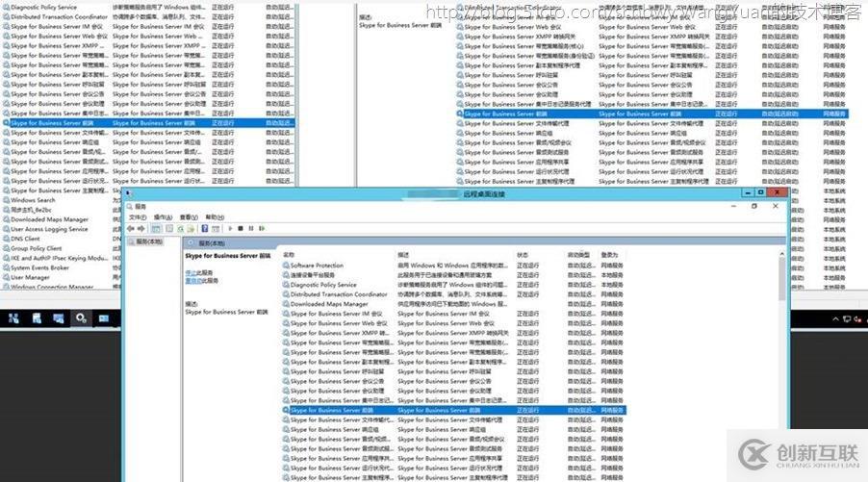Click the Export List toolbar icon
Image resolution: width=868 pixels, height=482 pixels.
tap(191, 229)
